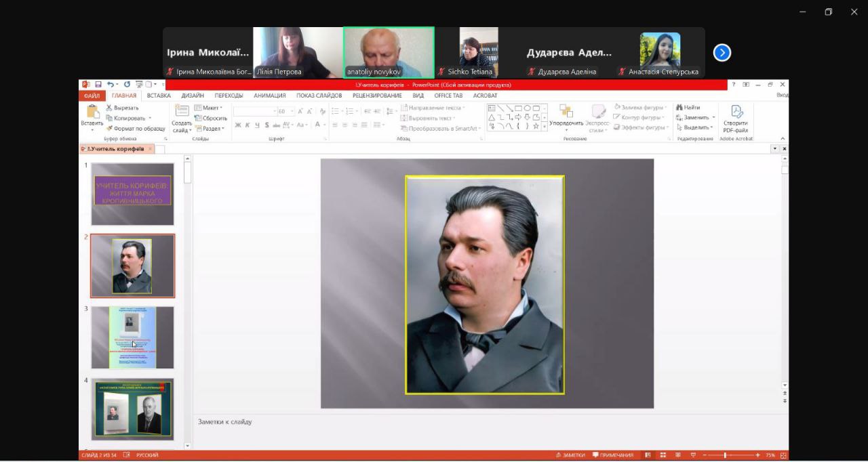
Task: Click Створити PDF-файл button
Action: [x=736, y=119]
